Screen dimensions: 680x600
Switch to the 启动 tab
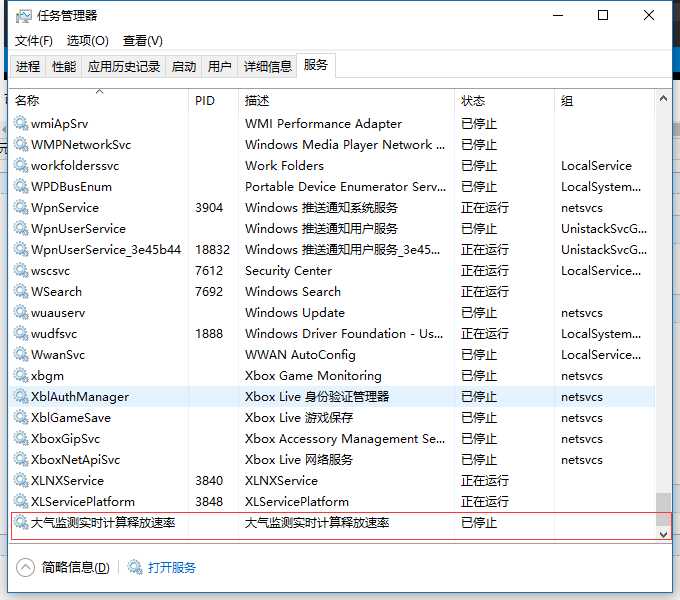click(x=184, y=67)
